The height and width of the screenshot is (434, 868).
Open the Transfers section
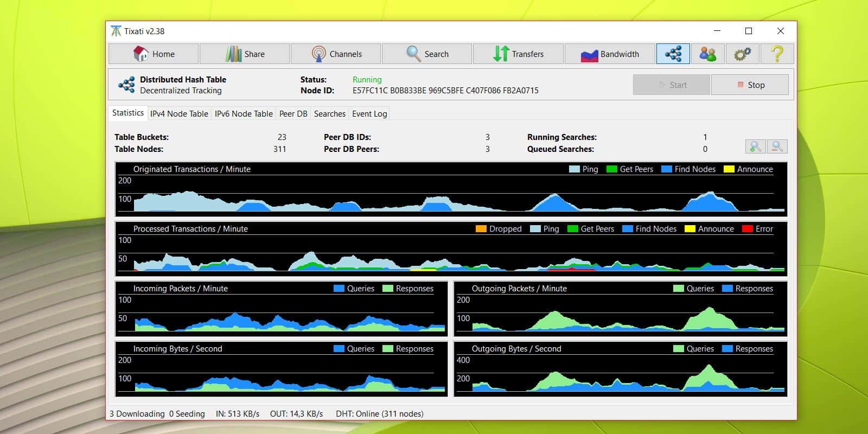pyautogui.click(x=518, y=54)
